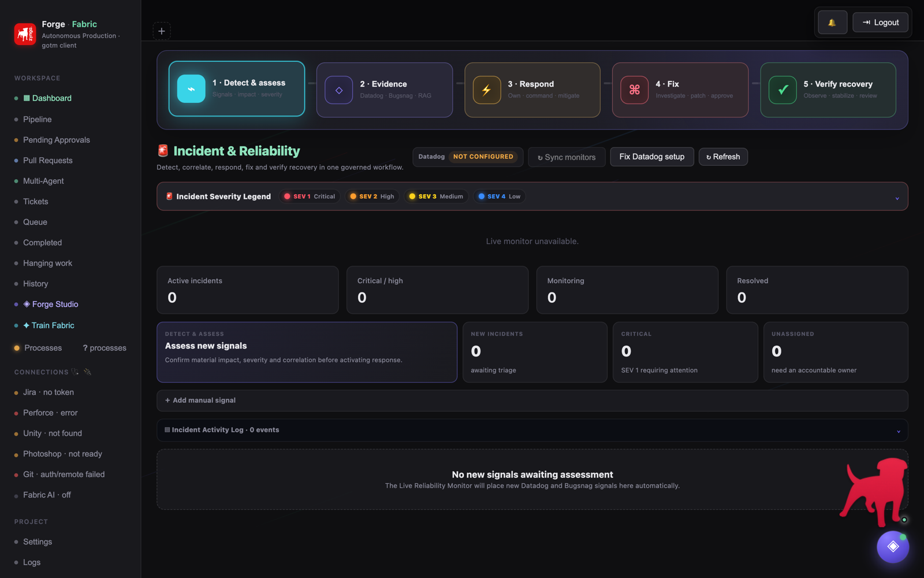Open the Dashboard workspace item

pos(47,98)
